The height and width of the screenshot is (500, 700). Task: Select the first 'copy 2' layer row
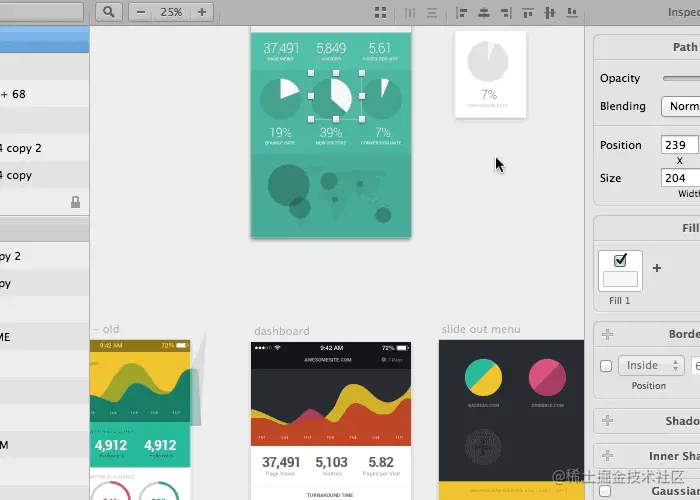45,148
